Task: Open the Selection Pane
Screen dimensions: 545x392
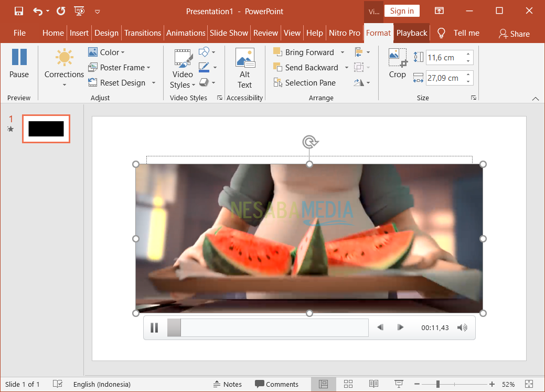Action: (304, 83)
